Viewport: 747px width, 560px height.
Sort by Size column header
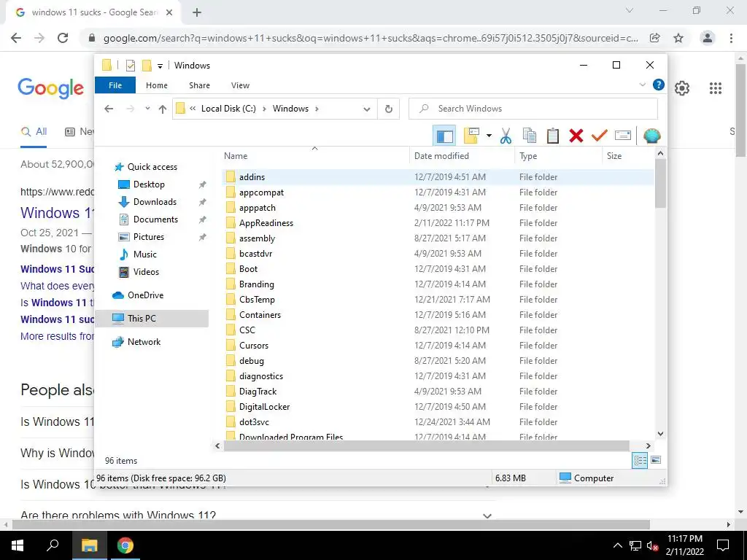tap(628, 156)
